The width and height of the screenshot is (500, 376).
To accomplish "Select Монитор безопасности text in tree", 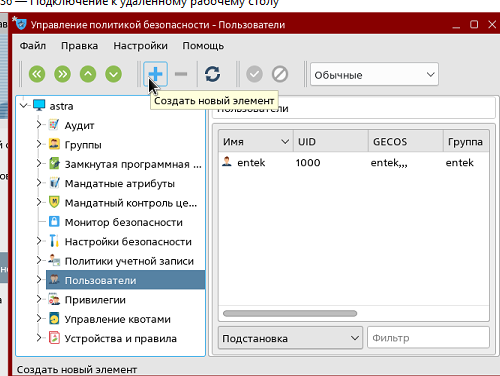I will click(124, 222).
